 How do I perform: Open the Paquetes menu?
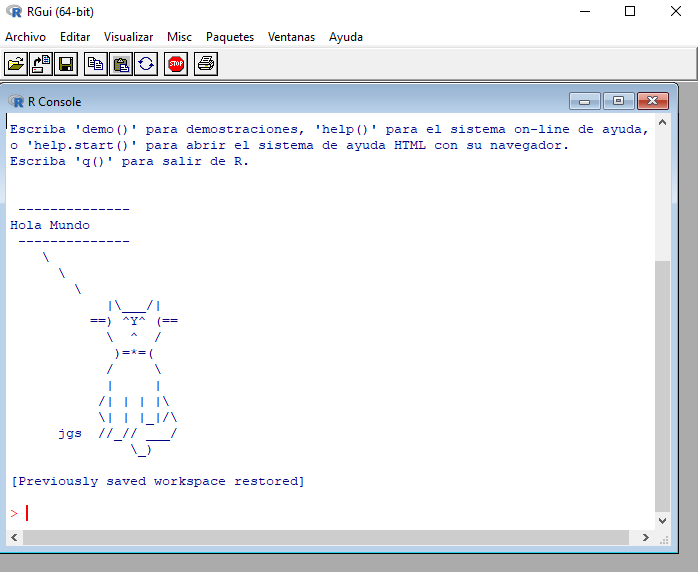coord(230,37)
